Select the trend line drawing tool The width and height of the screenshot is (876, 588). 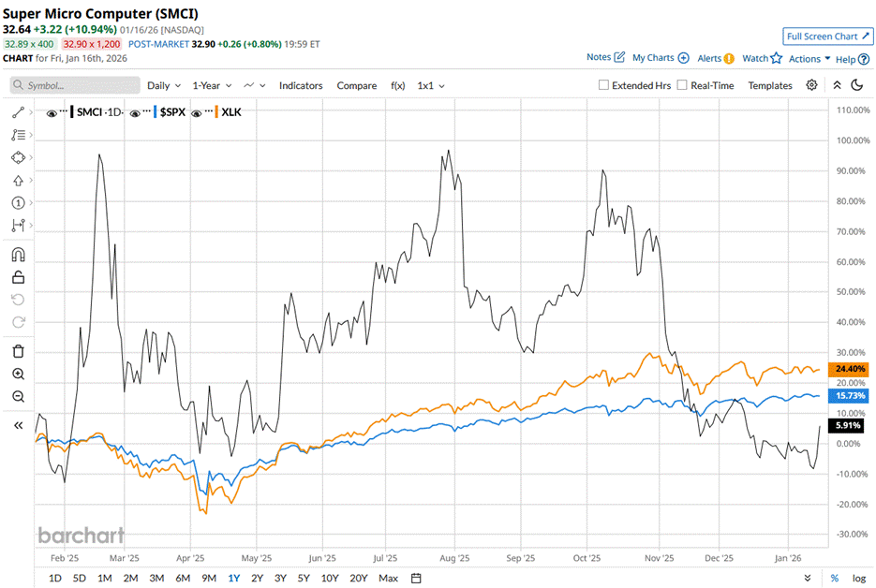pyautogui.click(x=18, y=112)
